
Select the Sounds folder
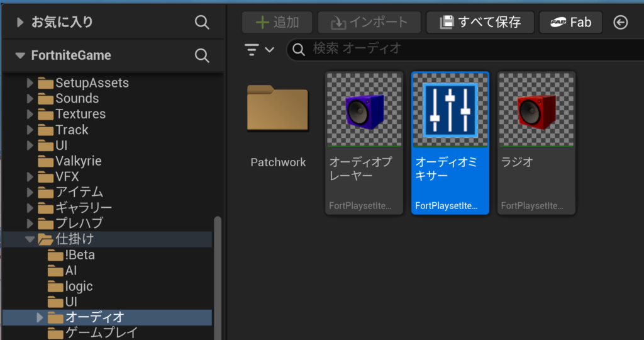point(68,99)
